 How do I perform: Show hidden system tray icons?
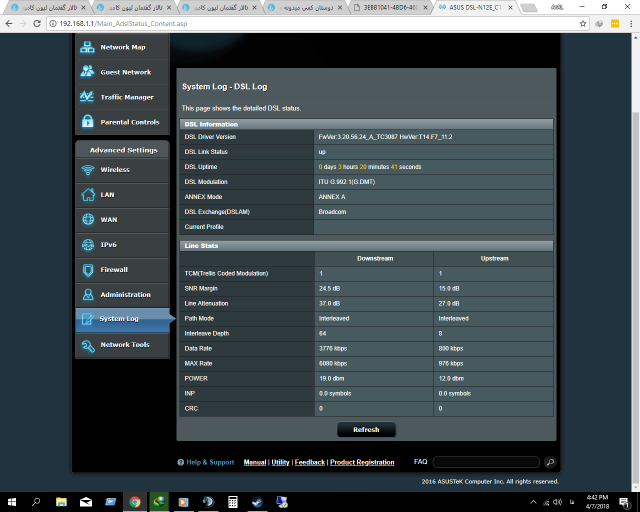(x=533, y=502)
